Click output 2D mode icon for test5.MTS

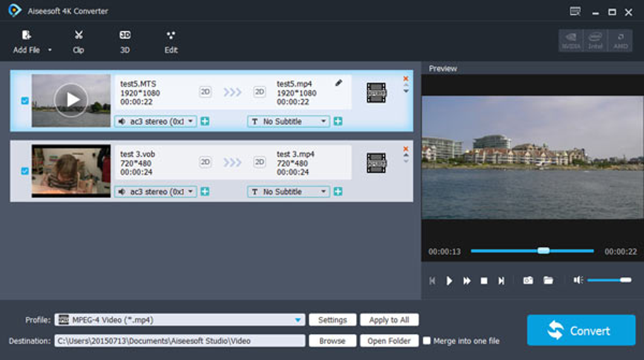click(259, 92)
